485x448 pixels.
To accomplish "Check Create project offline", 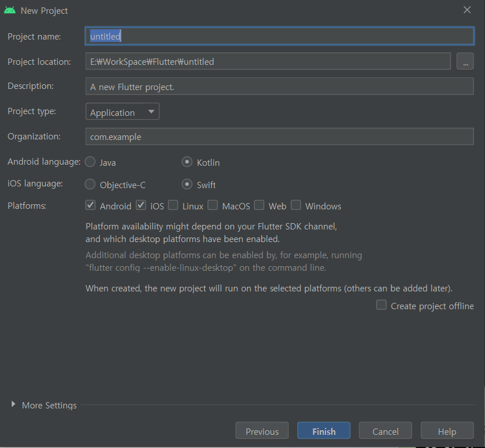I will [x=381, y=305].
